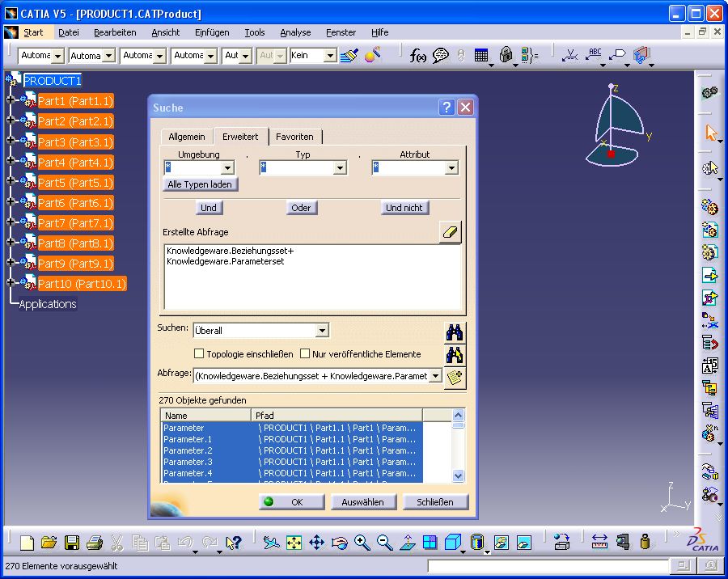Click the Assembly workbench gears icon
This screenshot has width=728, height=579.
(x=709, y=92)
